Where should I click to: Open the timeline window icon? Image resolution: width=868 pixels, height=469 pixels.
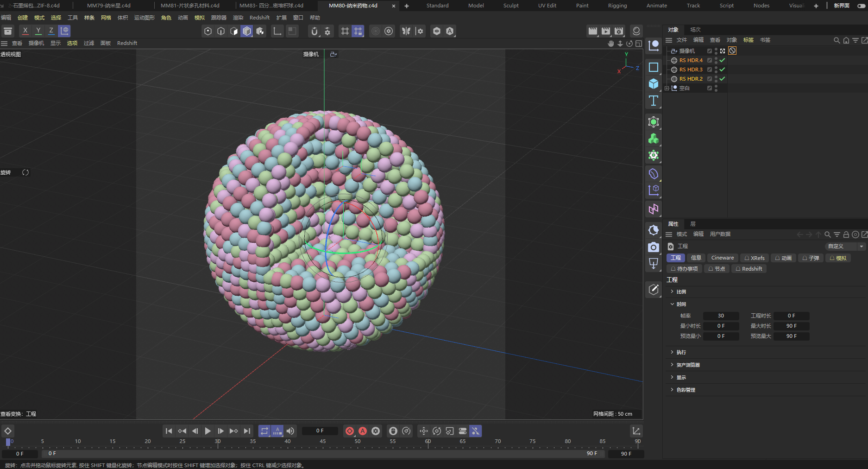coord(636,431)
